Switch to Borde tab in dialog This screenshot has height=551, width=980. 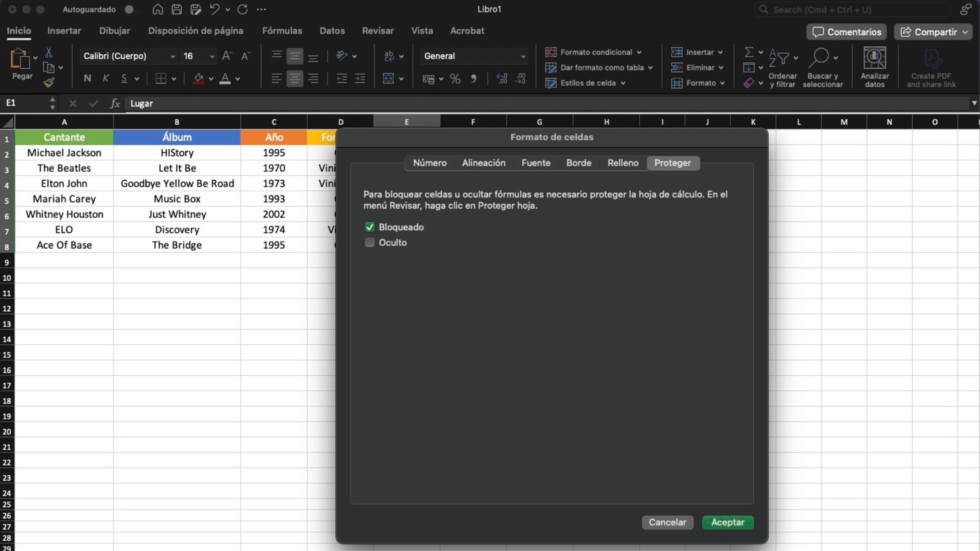579,163
